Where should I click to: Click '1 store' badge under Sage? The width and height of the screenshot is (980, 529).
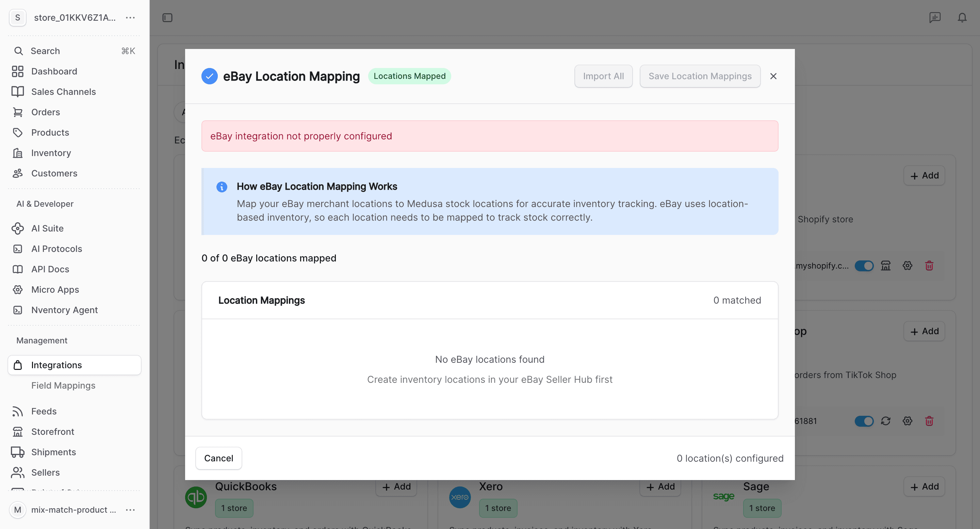coord(762,508)
